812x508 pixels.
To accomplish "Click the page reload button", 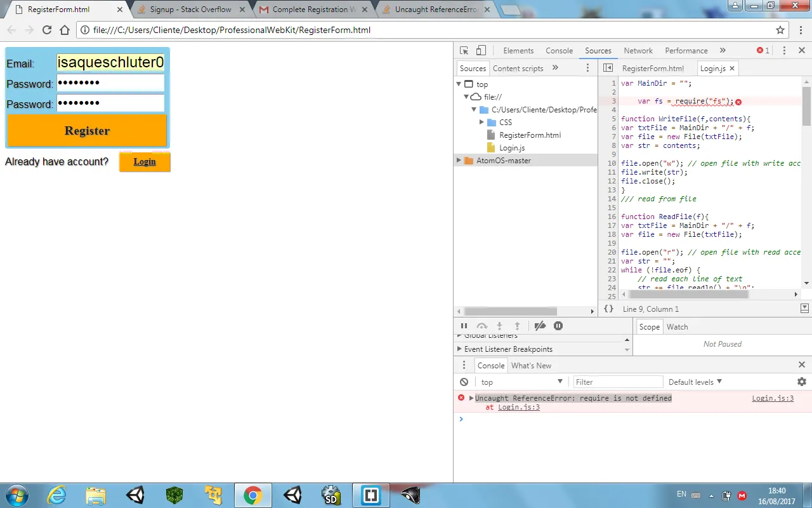I will click(46, 30).
